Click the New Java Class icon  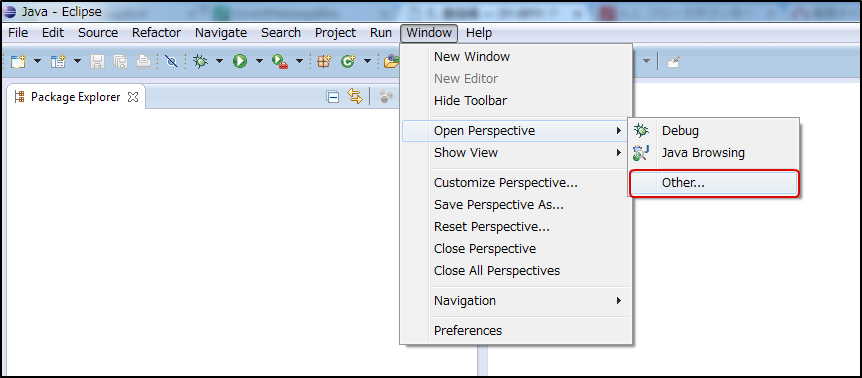click(348, 62)
